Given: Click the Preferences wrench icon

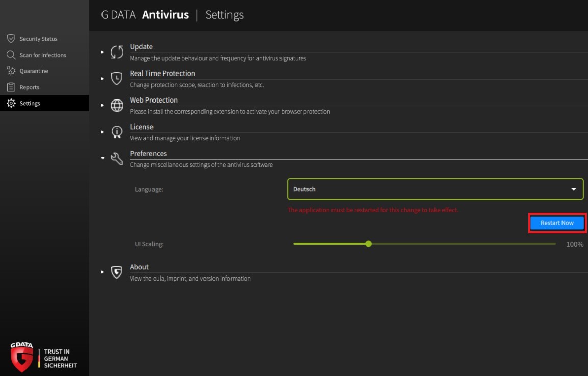Looking at the screenshot, I should (x=117, y=159).
